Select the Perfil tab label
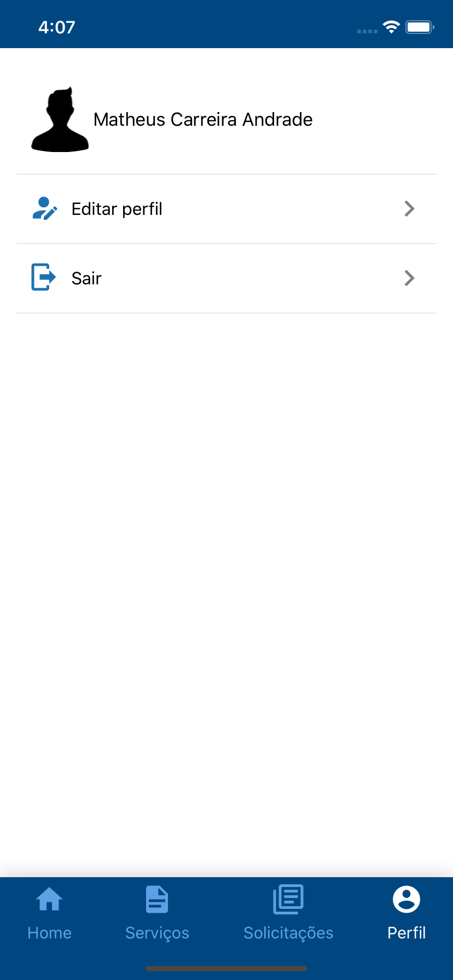The width and height of the screenshot is (453, 980). (x=406, y=933)
